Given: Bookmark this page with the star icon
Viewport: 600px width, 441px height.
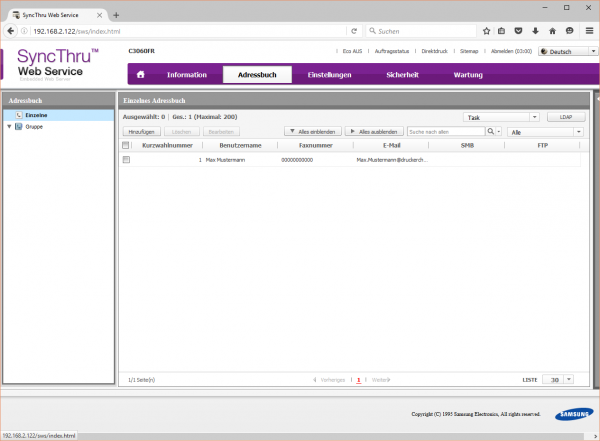Looking at the screenshot, I should pyautogui.click(x=486, y=31).
